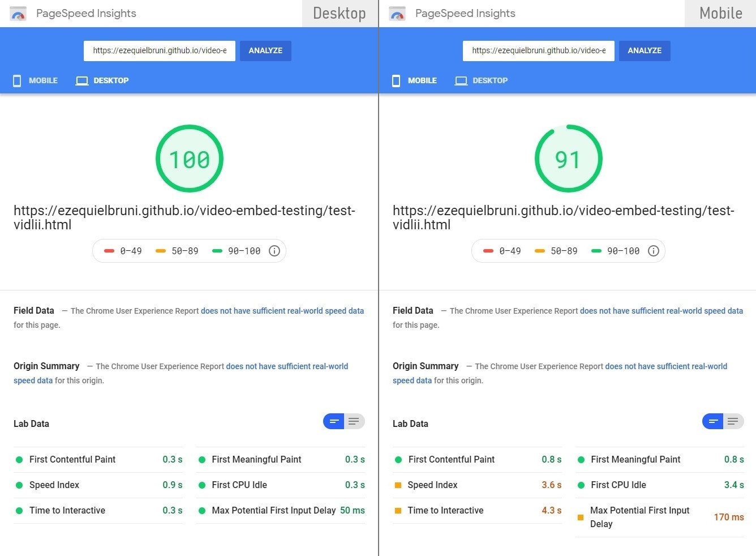The height and width of the screenshot is (556, 756).
Task: Switch to DESKTOP tab in Desktop panel
Action: [102, 80]
